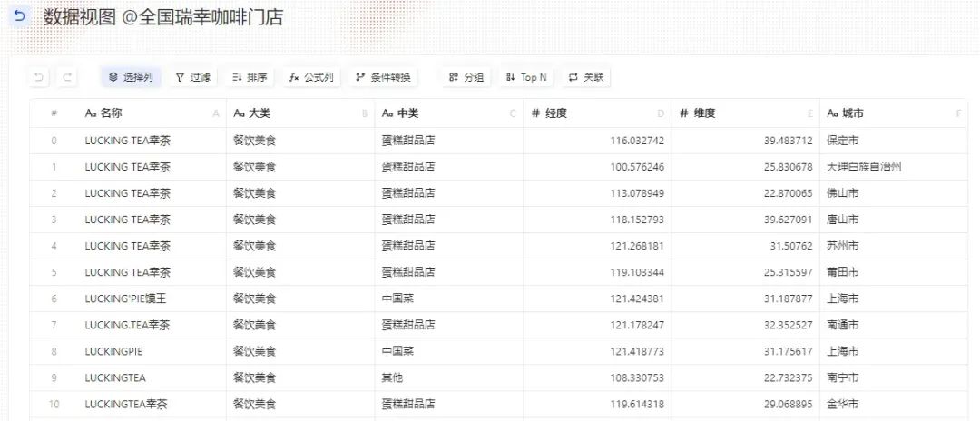Screen dimensions: 980x421
Task: Click the redo arrow button in toolbar
Action: click(x=67, y=77)
